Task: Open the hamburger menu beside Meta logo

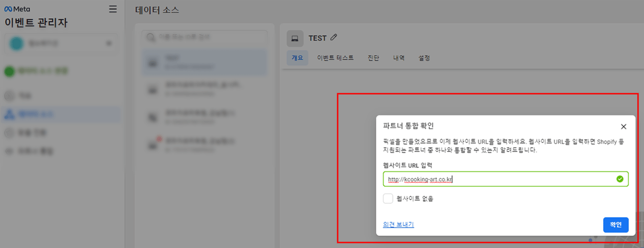Action: coord(113,9)
